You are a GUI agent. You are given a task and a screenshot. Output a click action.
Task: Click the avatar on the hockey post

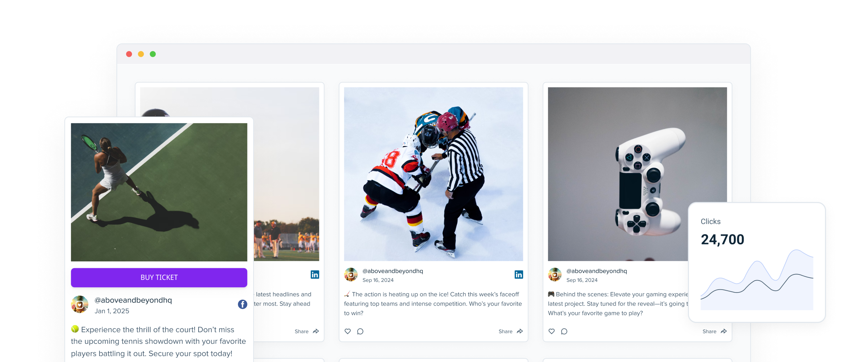pyautogui.click(x=351, y=274)
